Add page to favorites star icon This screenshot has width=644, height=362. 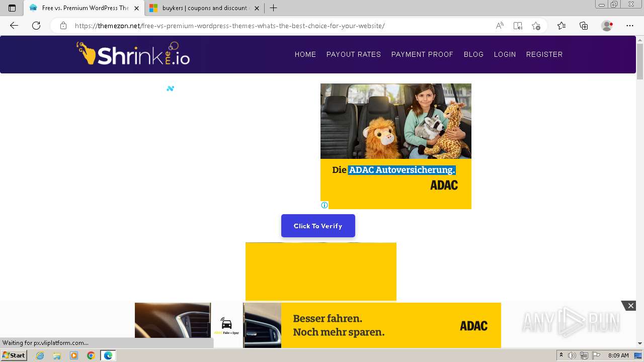(536, 26)
